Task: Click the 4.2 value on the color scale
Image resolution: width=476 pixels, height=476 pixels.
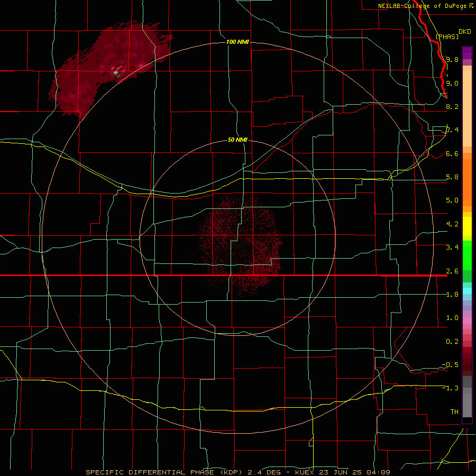Action: (x=452, y=224)
